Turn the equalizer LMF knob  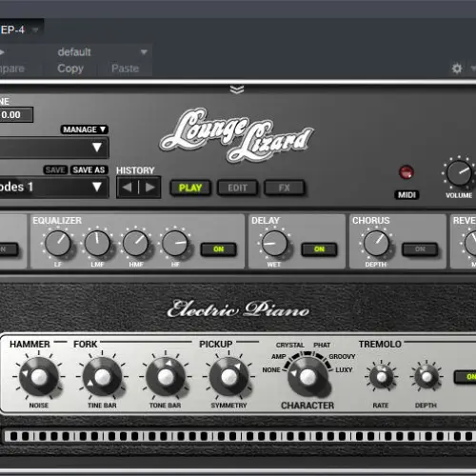(97, 244)
